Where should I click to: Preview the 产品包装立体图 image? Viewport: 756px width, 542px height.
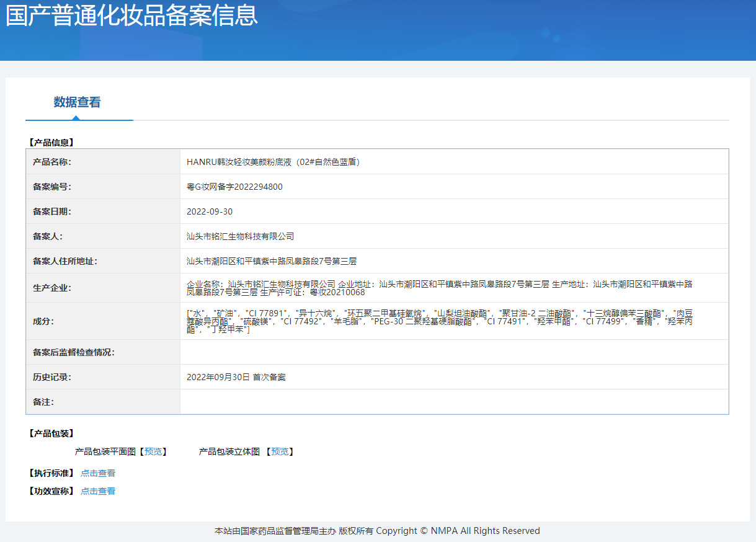coord(280,451)
